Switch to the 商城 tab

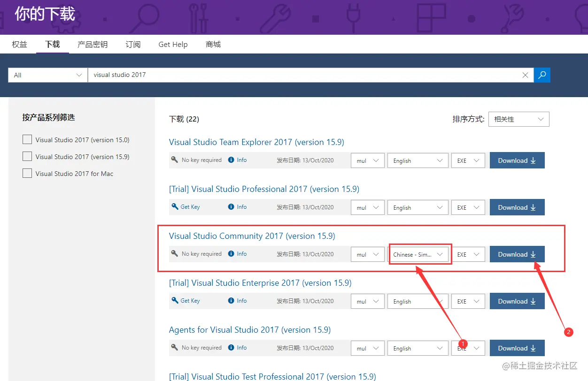(213, 45)
